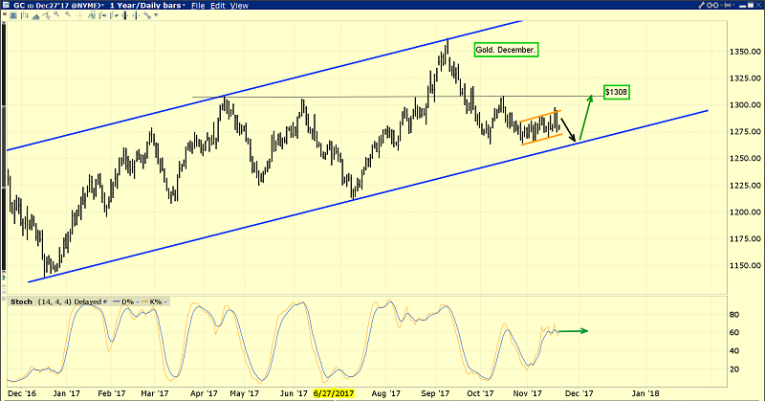Image resolution: width=765 pixels, height=401 pixels.
Task: Click the highlighted 6/27/2017 date marker
Action: [332, 394]
